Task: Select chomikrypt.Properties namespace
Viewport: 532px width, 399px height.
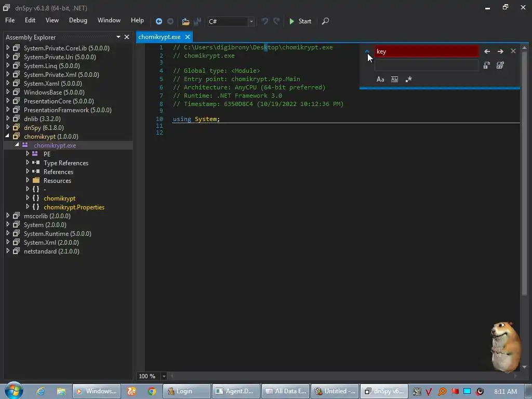Action: click(74, 207)
